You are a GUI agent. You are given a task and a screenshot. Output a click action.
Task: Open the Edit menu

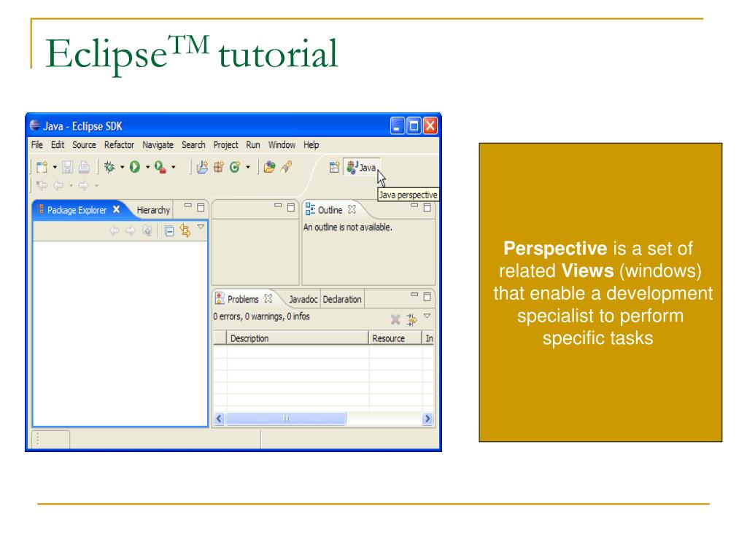[58, 145]
